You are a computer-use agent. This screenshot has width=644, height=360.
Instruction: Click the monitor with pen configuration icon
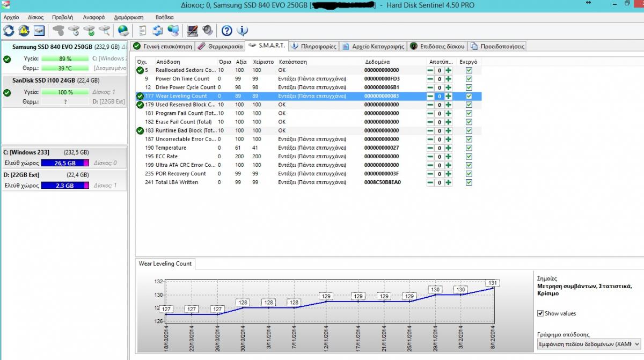(x=192, y=31)
